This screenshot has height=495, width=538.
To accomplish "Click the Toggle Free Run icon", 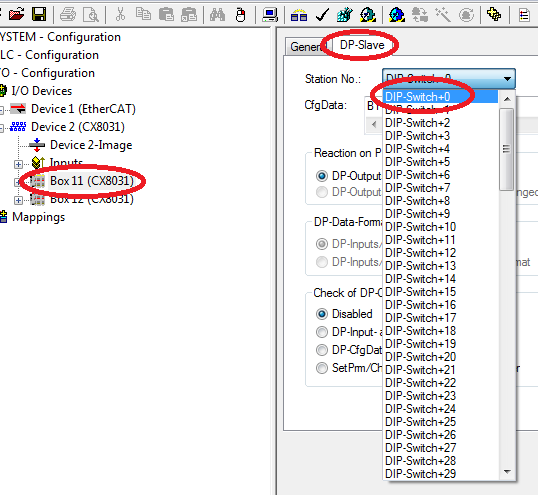I will point(466,15).
